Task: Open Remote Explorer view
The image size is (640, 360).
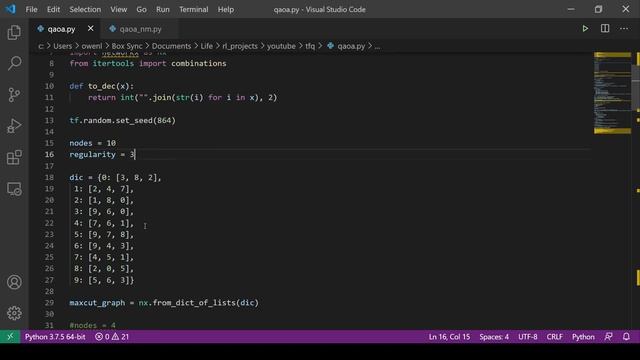Action: [x=14, y=189]
